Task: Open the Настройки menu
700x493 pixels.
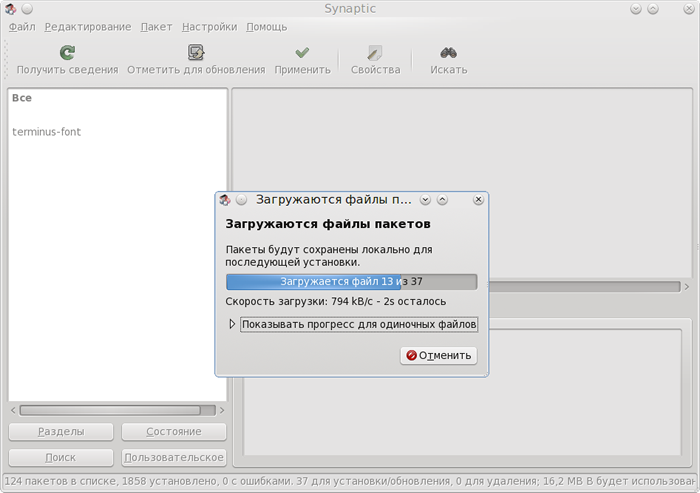Action: pyautogui.click(x=210, y=27)
